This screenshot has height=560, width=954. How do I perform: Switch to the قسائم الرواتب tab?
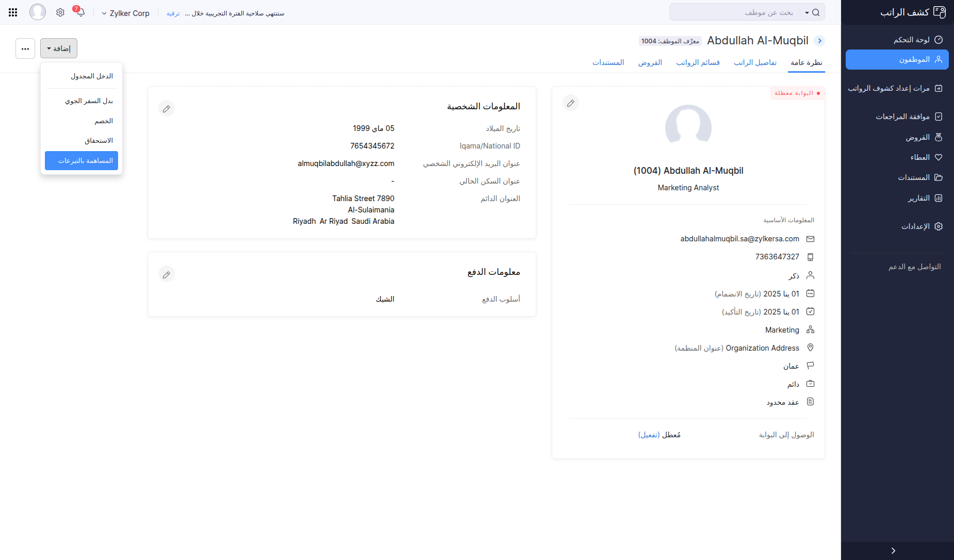pos(698,62)
